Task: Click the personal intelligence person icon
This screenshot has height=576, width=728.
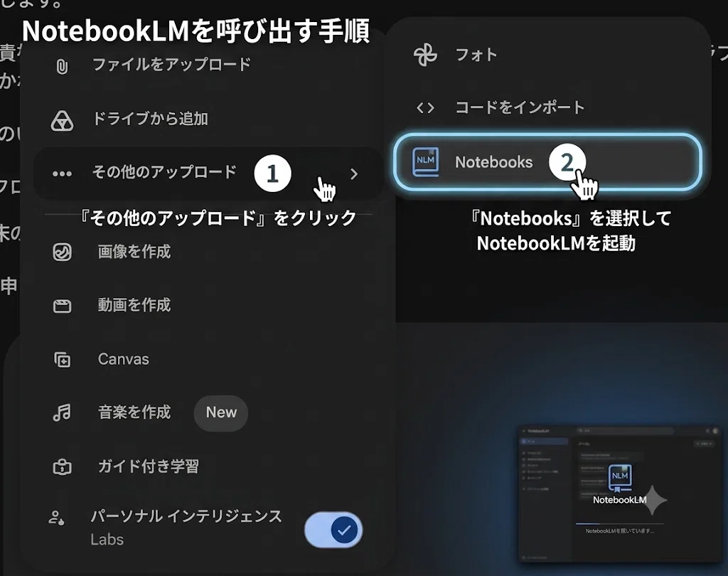Action: pos(57,518)
